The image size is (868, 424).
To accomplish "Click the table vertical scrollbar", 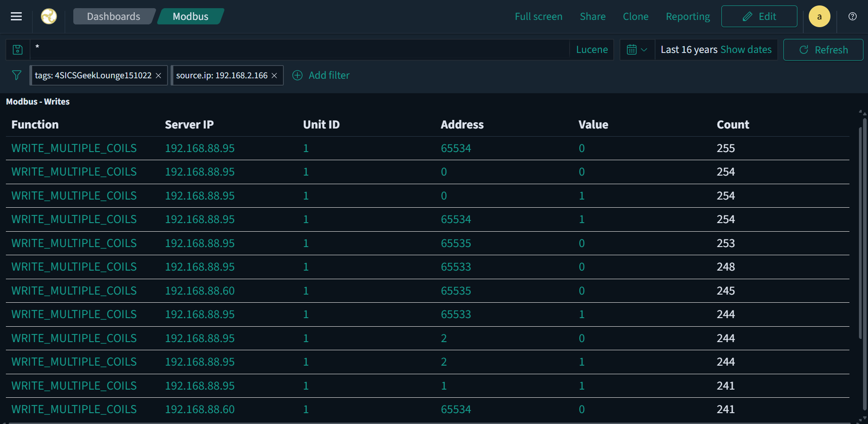I will click(x=860, y=233).
